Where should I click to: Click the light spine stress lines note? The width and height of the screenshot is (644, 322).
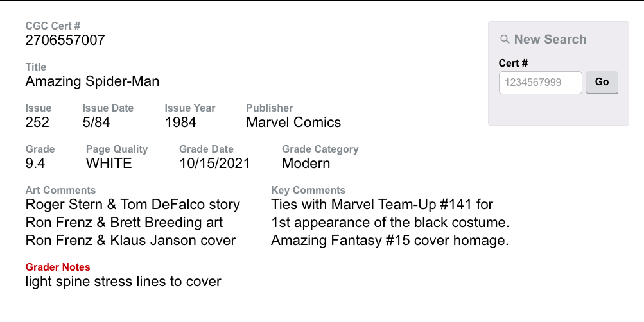tap(123, 282)
